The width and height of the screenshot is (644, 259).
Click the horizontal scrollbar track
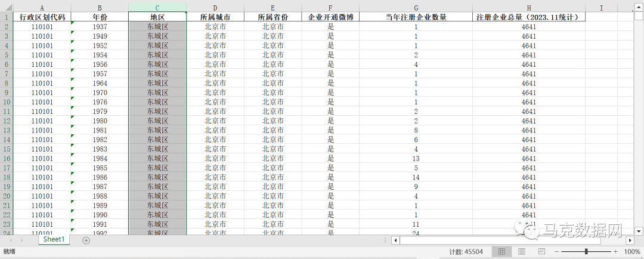(513, 240)
